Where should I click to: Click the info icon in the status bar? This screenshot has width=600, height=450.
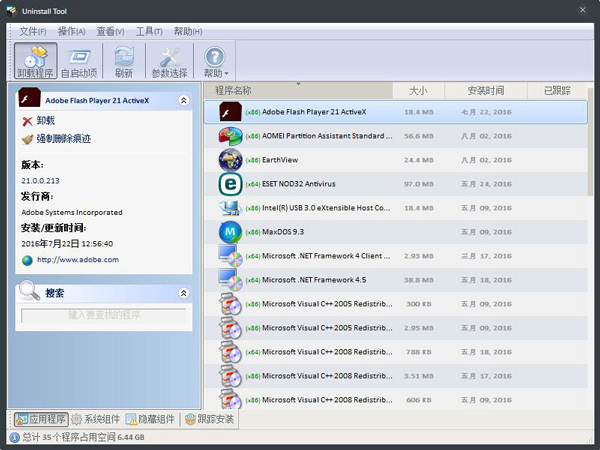click(x=14, y=437)
